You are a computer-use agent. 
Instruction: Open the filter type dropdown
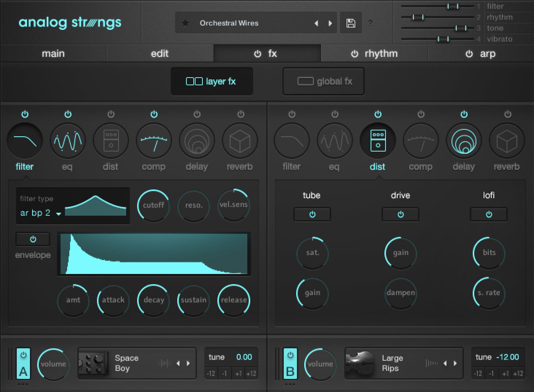39,213
